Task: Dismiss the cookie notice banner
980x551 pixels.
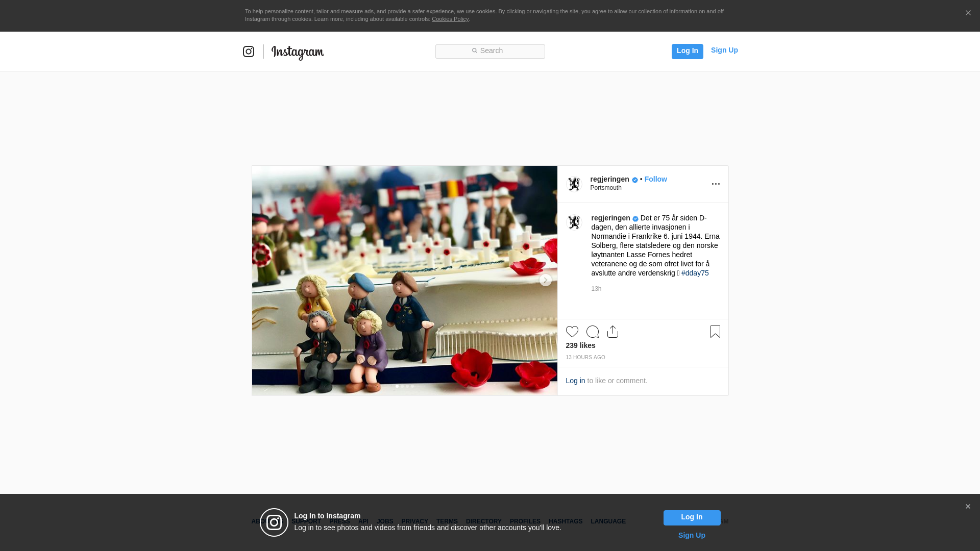Action: [x=968, y=13]
